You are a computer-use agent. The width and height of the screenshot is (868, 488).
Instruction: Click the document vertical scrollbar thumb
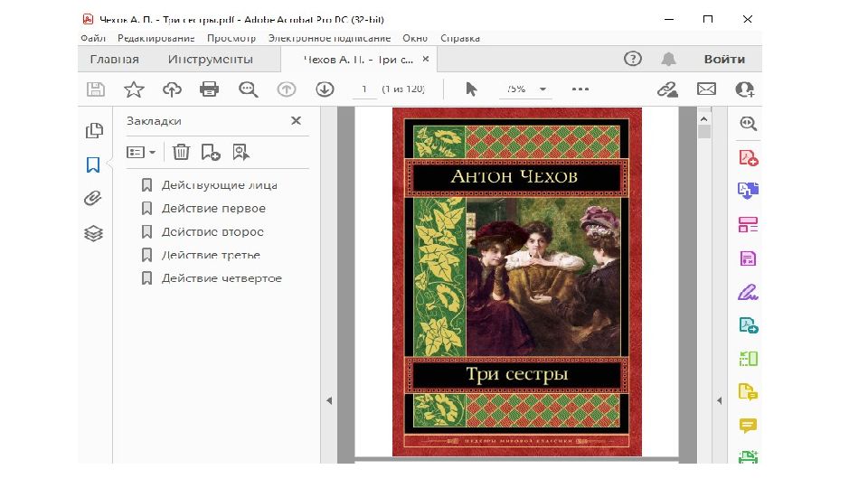(x=704, y=132)
